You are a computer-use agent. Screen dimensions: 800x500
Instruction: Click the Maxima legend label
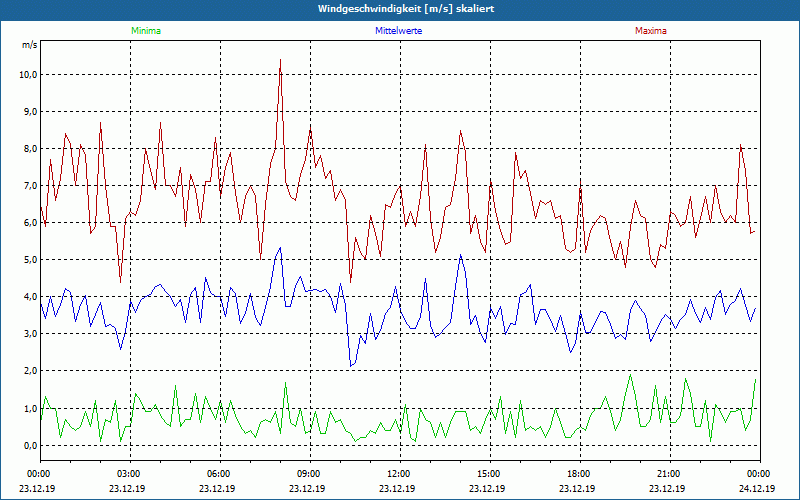(x=651, y=31)
